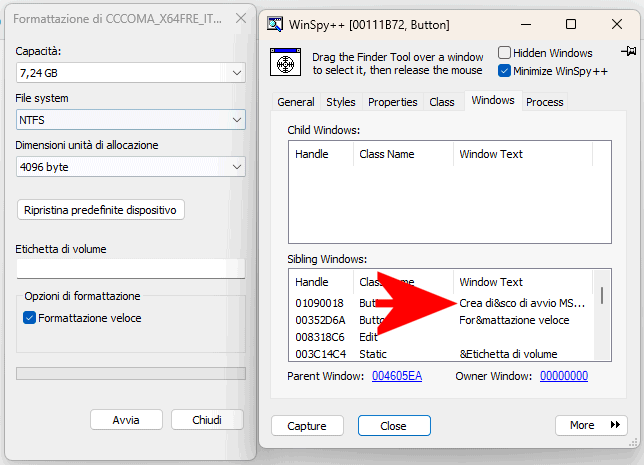Click the Etichetta di volume text field

(x=130, y=268)
